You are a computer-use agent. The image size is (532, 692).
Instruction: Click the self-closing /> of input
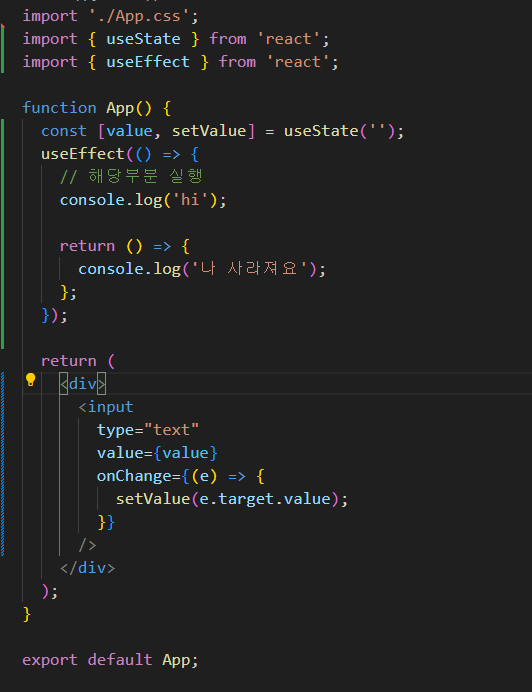tap(87, 545)
